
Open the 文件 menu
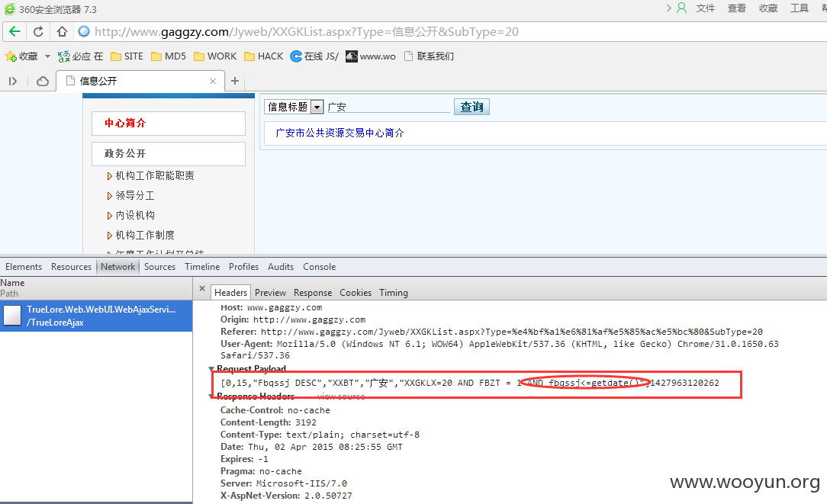point(705,8)
